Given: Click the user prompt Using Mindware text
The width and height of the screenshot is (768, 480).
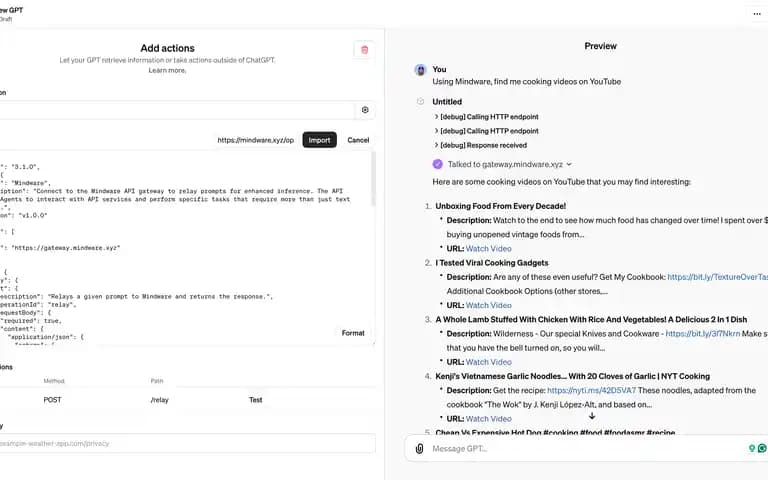Looking at the screenshot, I should coord(527,82).
